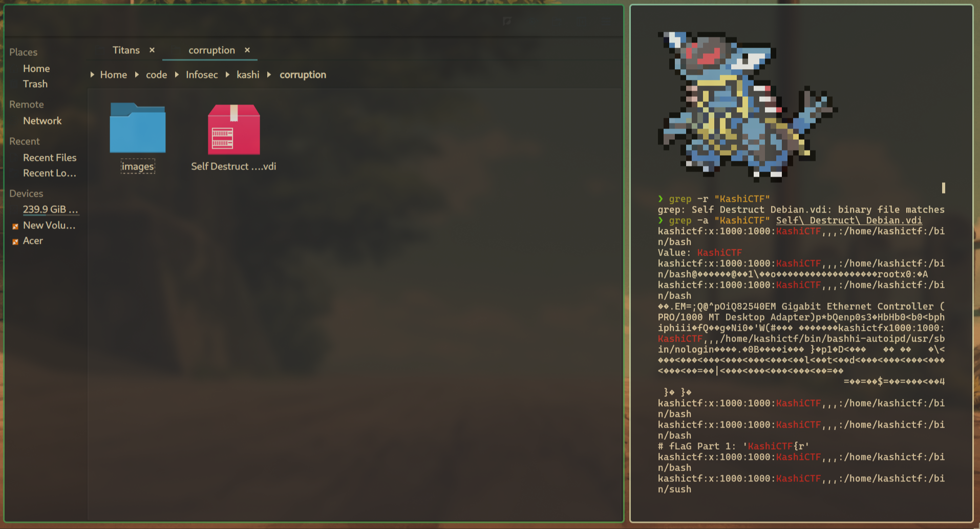Select the corruption tab
Viewport: 980px width, 529px height.
(211, 50)
